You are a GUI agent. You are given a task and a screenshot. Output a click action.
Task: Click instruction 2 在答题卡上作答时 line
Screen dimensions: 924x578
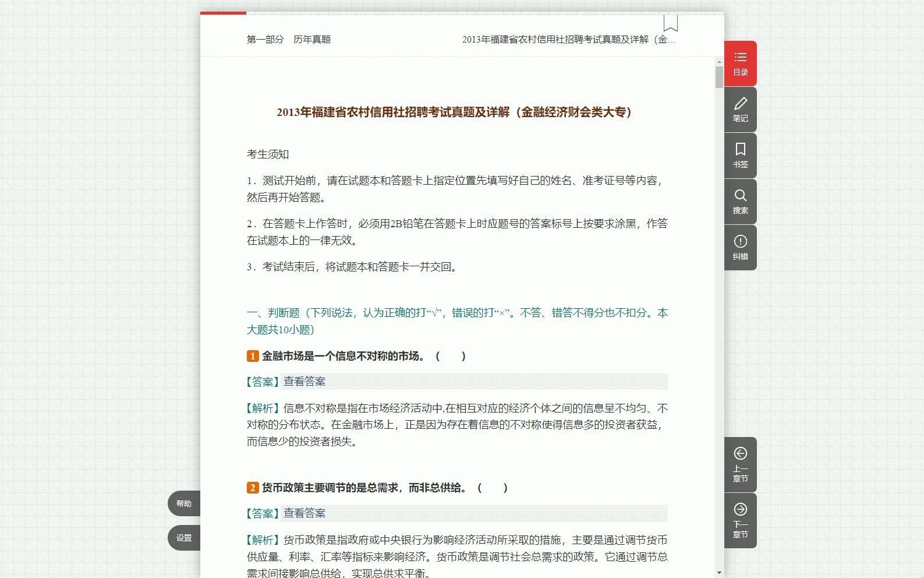457,232
